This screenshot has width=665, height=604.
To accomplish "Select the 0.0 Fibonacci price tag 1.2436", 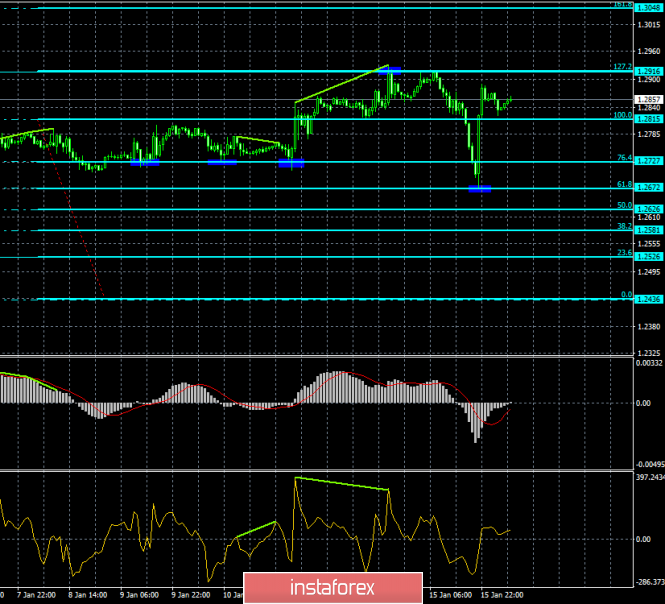I will tap(649, 299).
